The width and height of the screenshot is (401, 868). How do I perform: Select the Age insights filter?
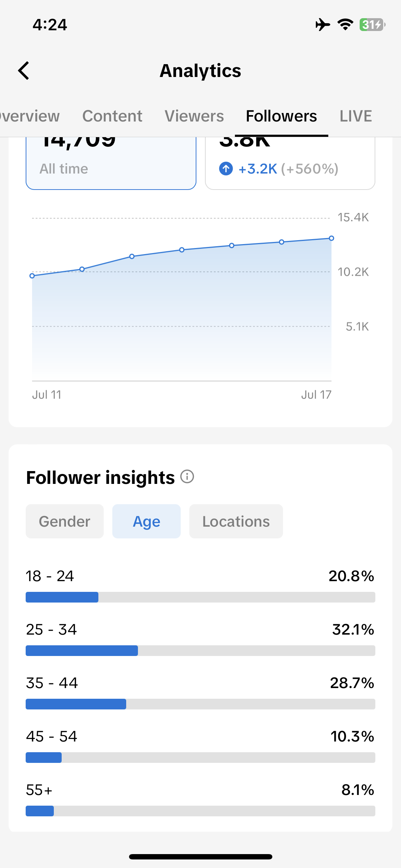[146, 521]
